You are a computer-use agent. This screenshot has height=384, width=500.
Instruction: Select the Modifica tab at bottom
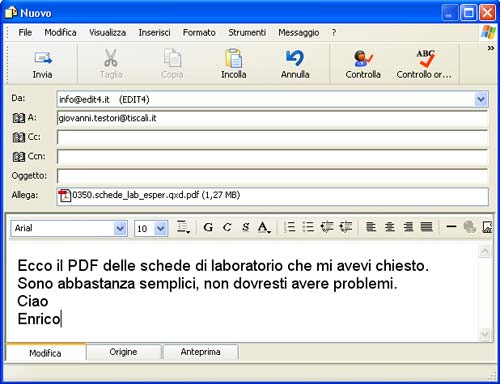tap(45, 353)
